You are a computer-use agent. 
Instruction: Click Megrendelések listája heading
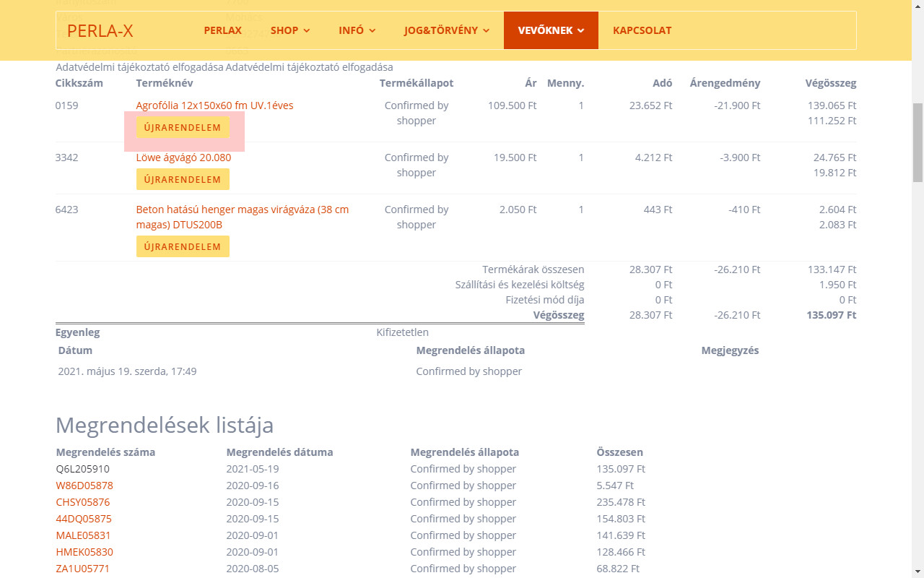pyautogui.click(x=165, y=425)
